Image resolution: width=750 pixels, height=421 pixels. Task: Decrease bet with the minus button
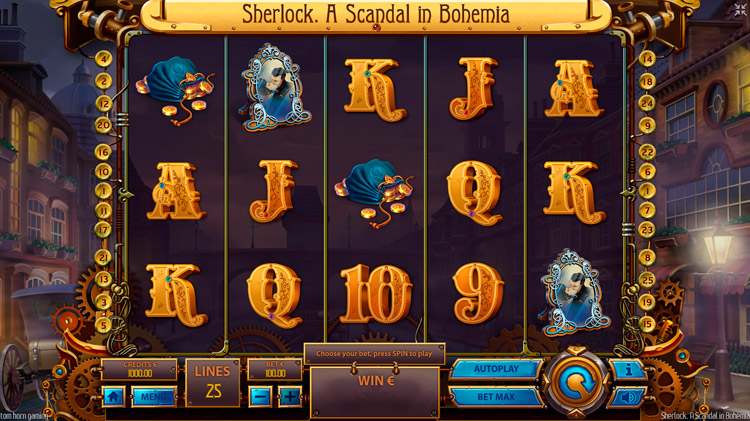click(261, 397)
